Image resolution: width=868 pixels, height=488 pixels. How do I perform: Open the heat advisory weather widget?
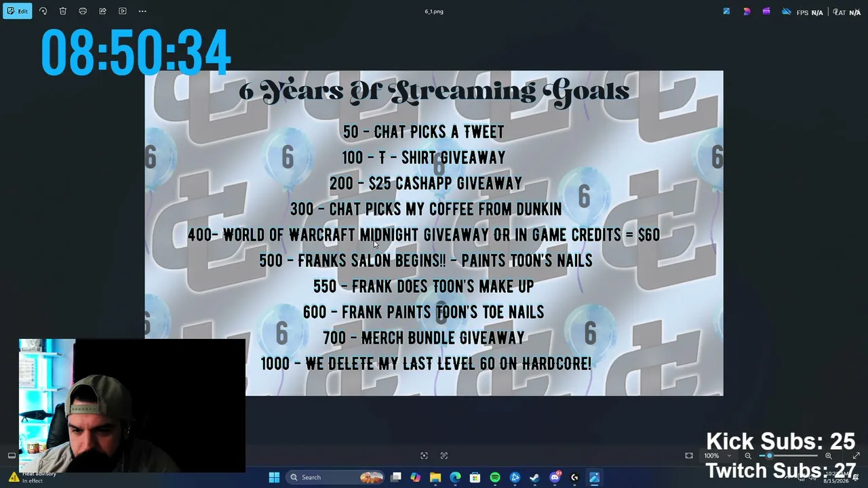point(33,477)
